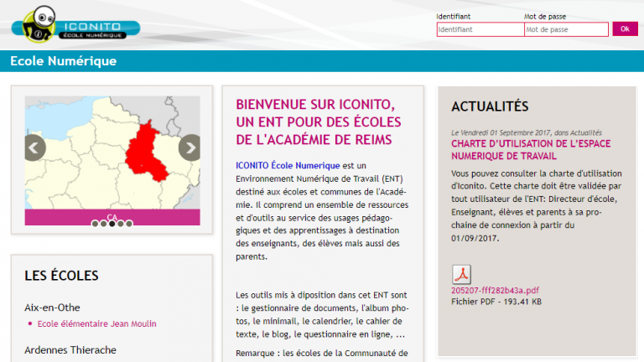Screen dimensions: 644x362
Task: Click the LES ÉCOLES section title
Action: (x=61, y=276)
